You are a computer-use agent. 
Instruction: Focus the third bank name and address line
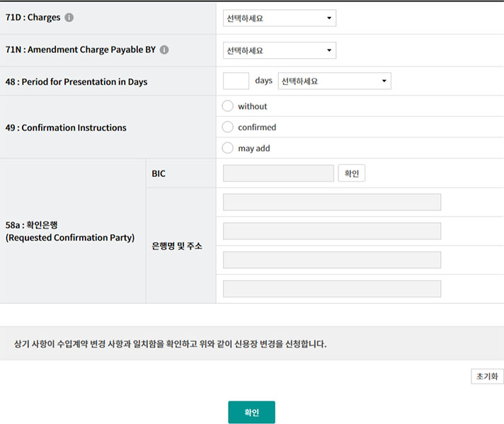pos(331,260)
